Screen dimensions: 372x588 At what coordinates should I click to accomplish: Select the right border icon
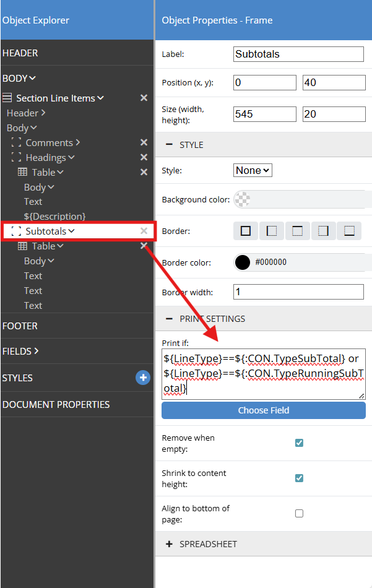pyautogui.click(x=323, y=231)
